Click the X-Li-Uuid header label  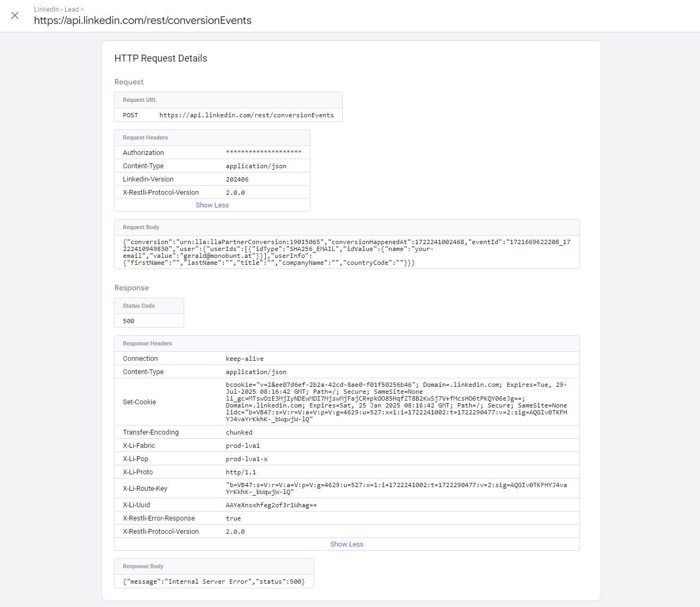[136, 505]
